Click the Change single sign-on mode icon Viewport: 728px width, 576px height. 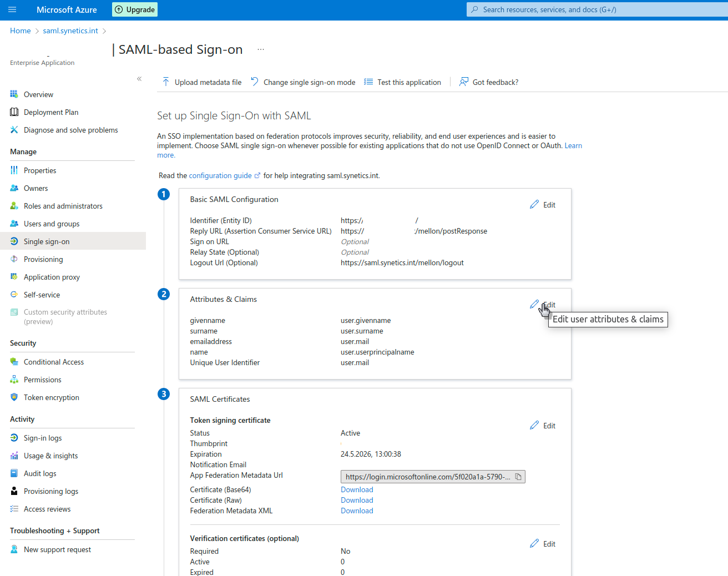point(255,82)
